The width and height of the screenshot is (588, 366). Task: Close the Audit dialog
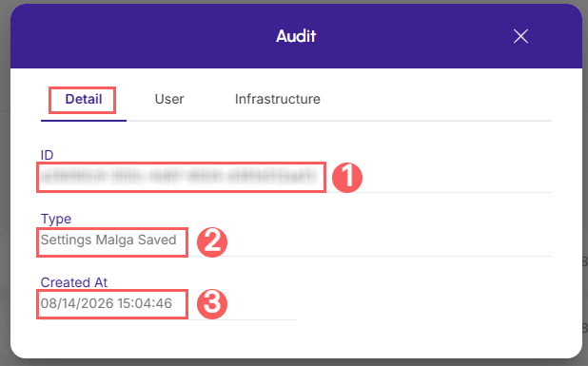[x=520, y=36]
